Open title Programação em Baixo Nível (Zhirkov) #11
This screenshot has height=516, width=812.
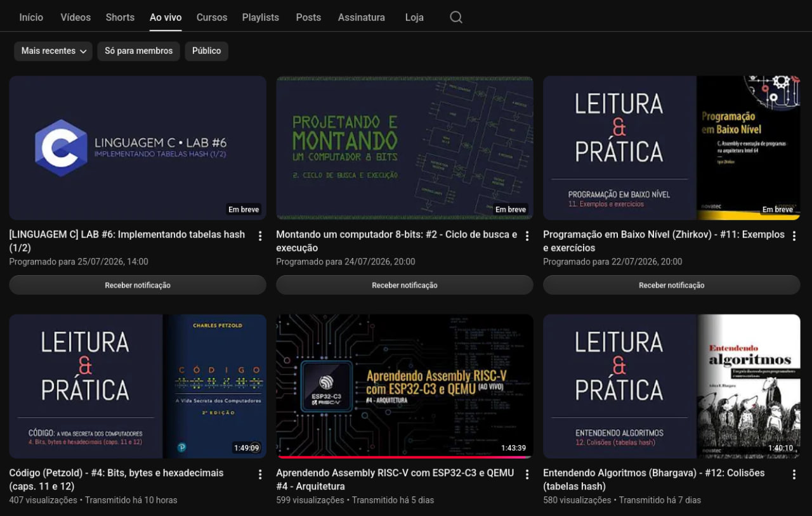(664, 241)
